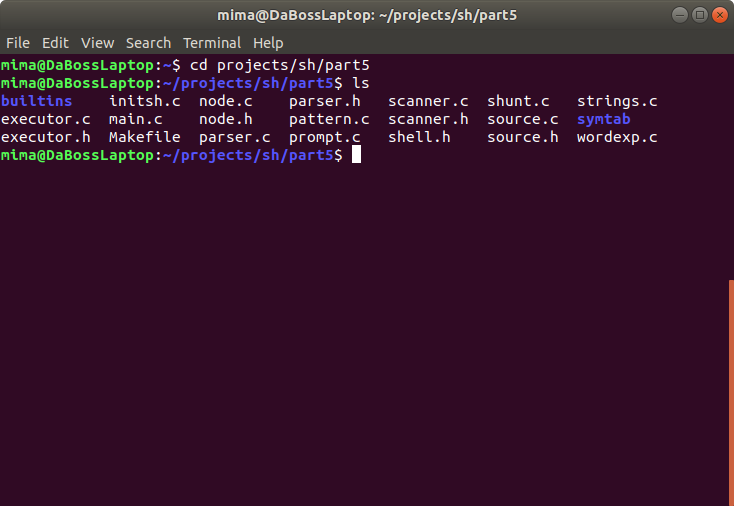734x506 pixels.
Task: Click the terminal cursor block at the prompt
Action: coord(356,154)
